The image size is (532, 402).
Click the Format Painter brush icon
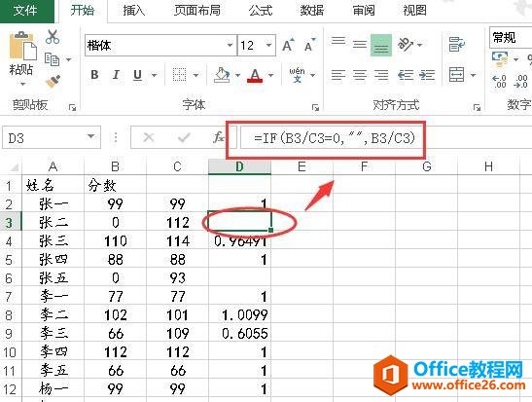53,81
